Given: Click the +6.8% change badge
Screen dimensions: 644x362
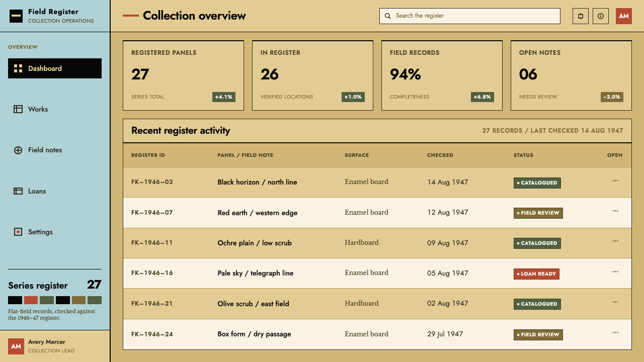Looking at the screenshot, I should 482,97.
